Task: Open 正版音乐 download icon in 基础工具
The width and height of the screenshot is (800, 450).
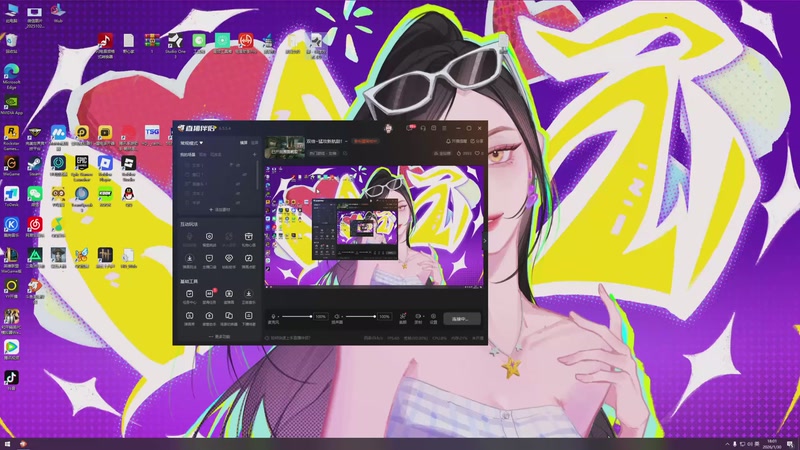Action: (x=248, y=296)
